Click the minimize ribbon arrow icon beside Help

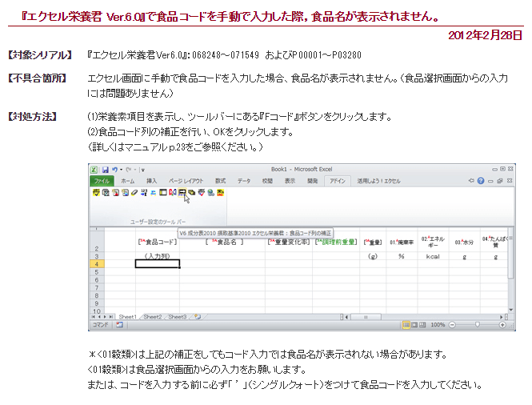coord(471,181)
